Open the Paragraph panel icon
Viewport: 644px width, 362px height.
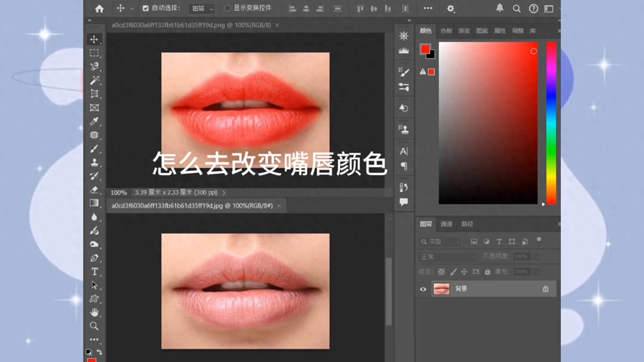404,166
